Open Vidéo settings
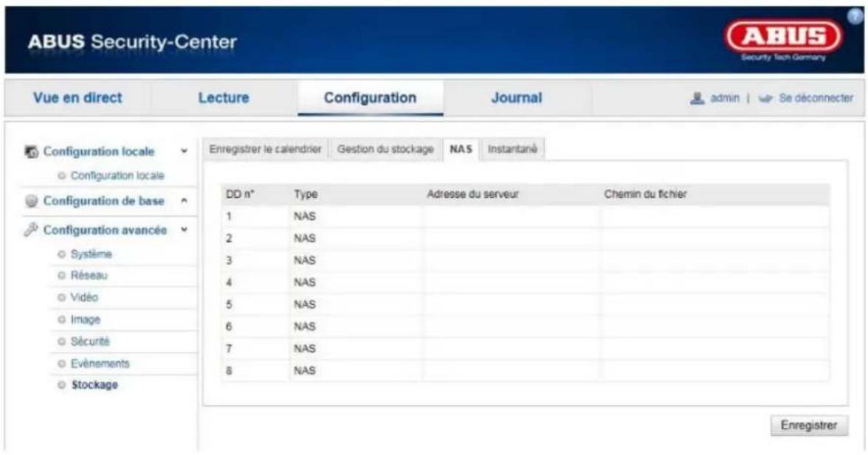Image resolution: width=868 pixels, height=455 pixels. pos(84,297)
